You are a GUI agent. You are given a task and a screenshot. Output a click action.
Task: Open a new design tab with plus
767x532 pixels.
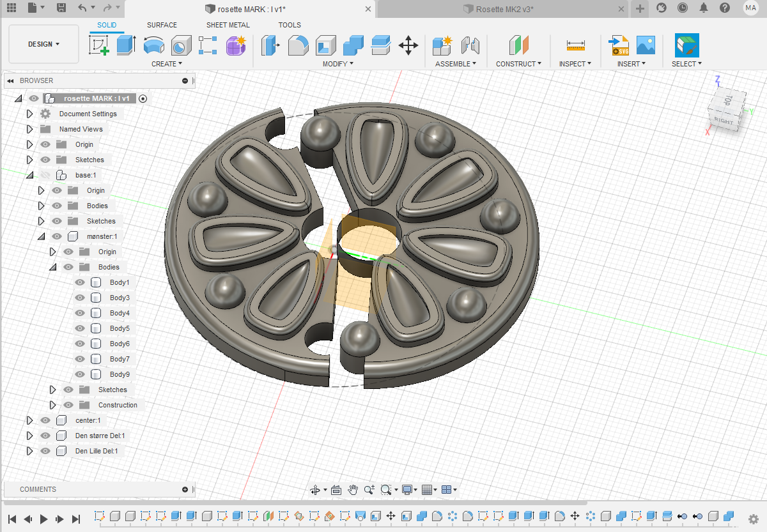point(640,8)
